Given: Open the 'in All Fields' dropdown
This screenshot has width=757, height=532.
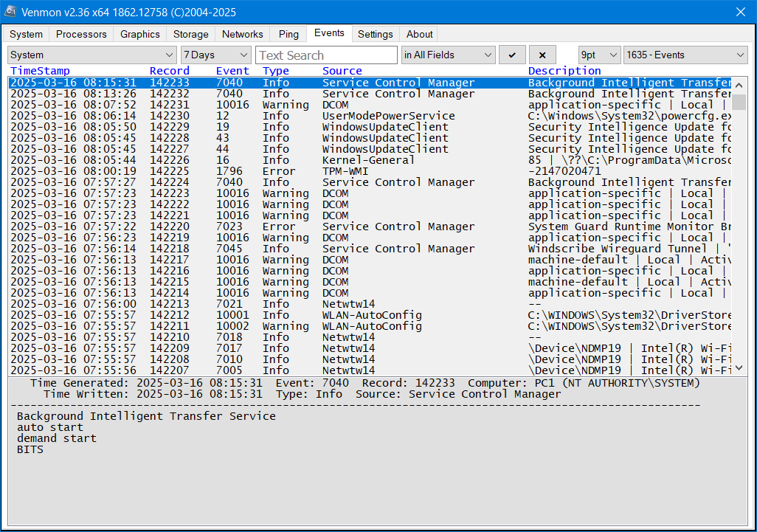Looking at the screenshot, I should pyautogui.click(x=449, y=55).
